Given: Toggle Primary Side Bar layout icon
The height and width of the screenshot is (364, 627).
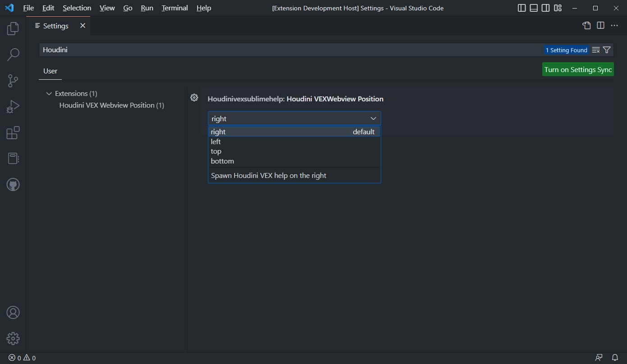Looking at the screenshot, I should (522, 8).
